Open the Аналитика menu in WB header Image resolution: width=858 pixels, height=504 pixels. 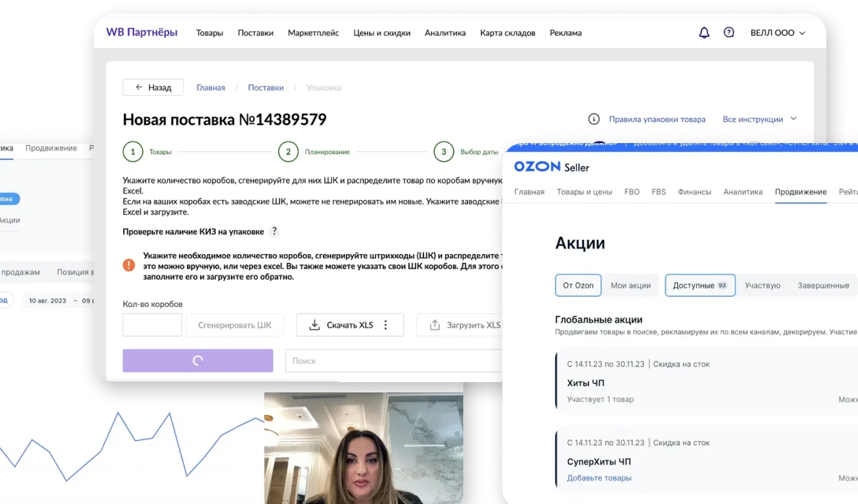click(x=445, y=33)
